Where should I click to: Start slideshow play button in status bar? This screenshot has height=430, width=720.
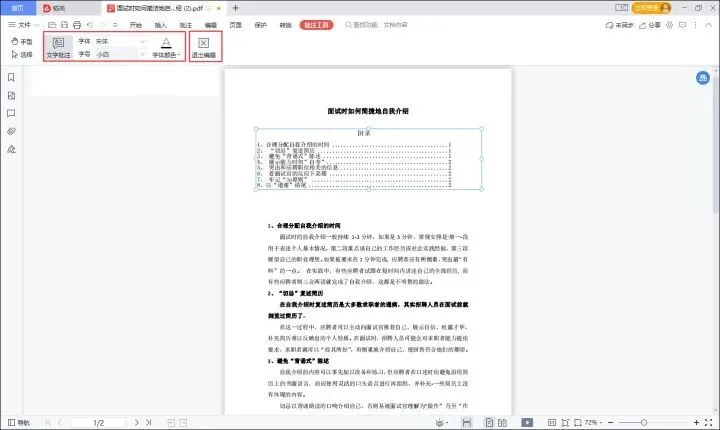527,422
